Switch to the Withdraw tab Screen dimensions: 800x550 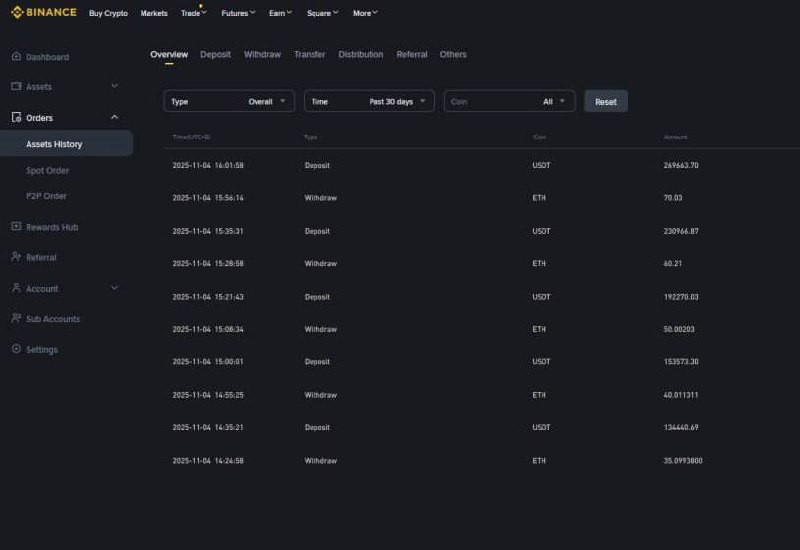pyautogui.click(x=262, y=55)
